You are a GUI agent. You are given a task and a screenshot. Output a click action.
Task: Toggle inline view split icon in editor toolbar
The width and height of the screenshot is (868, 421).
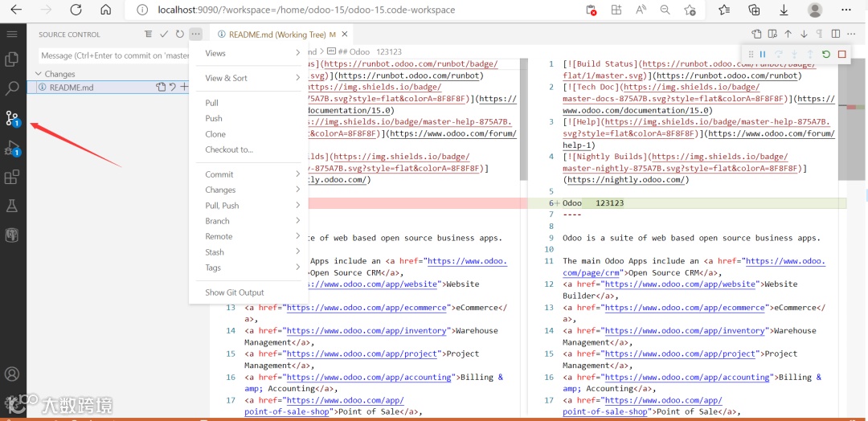[836, 35]
